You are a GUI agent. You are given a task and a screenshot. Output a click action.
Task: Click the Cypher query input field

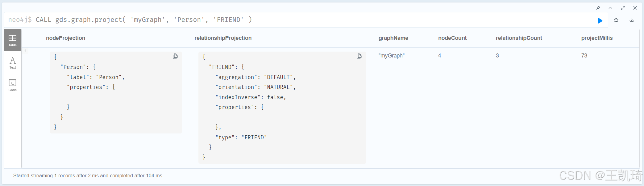tap(278, 20)
